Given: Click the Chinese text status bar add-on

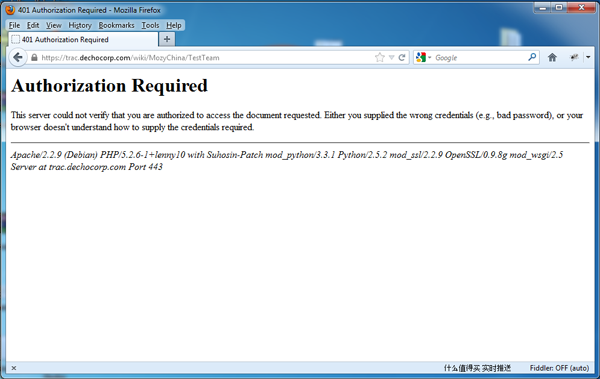Looking at the screenshot, I should pos(477,368).
